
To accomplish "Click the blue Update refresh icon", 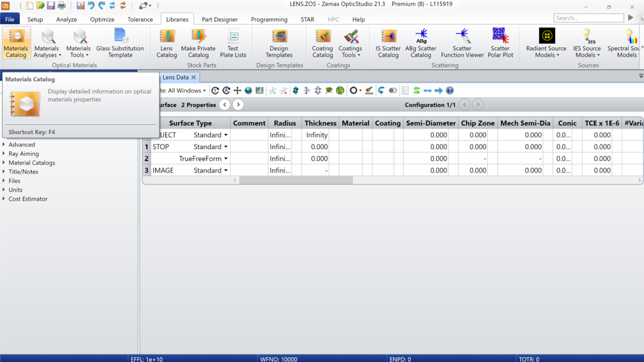I will coord(112,6).
